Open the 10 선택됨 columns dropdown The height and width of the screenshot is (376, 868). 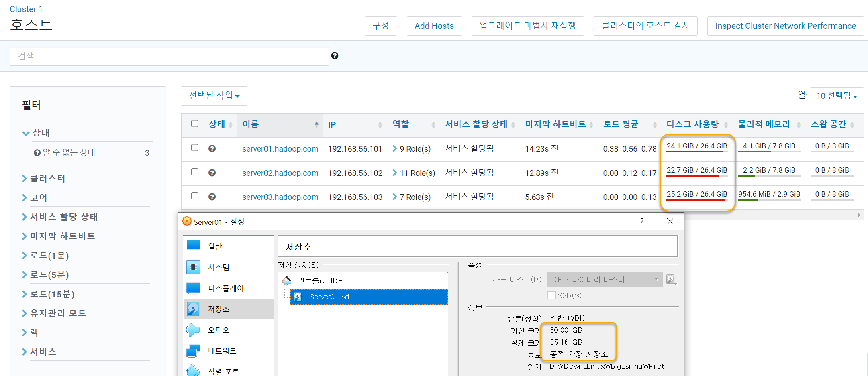pos(837,96)
